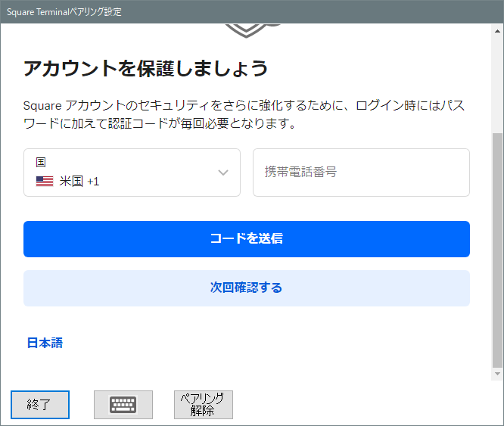This screenshot has width=504, height=426.
Task: Select the 米国 country name text
Action: click(71, 182)
